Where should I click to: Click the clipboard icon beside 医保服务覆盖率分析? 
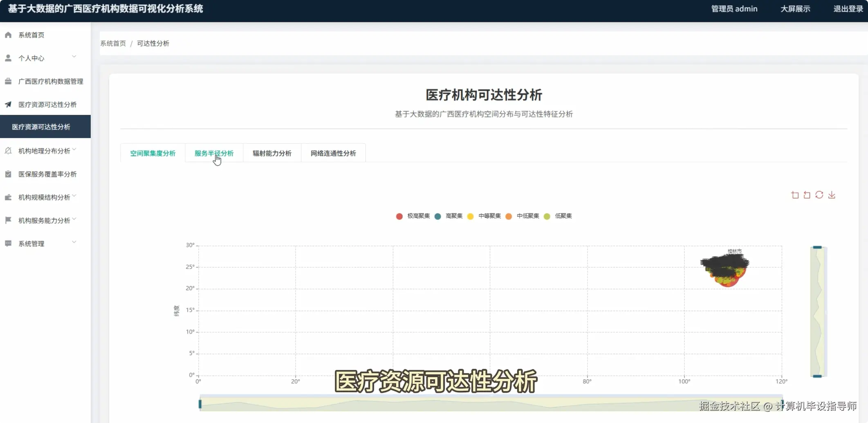[8, 174]
